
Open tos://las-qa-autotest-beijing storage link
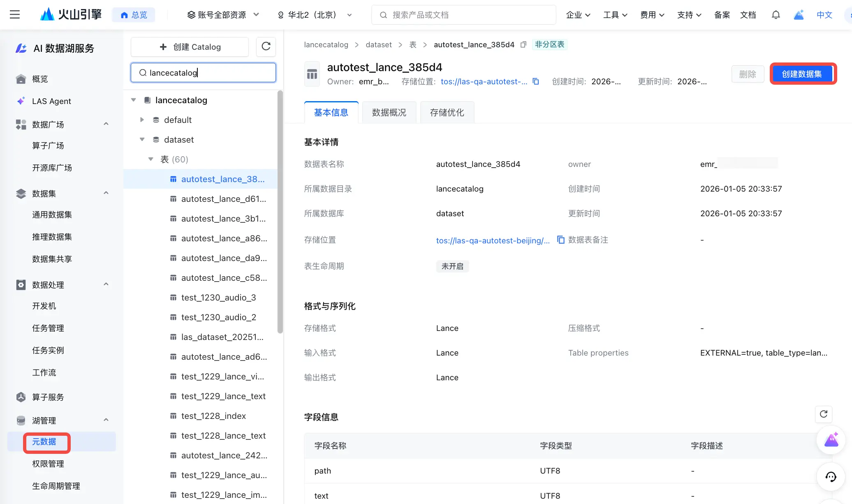coord(493,240)
